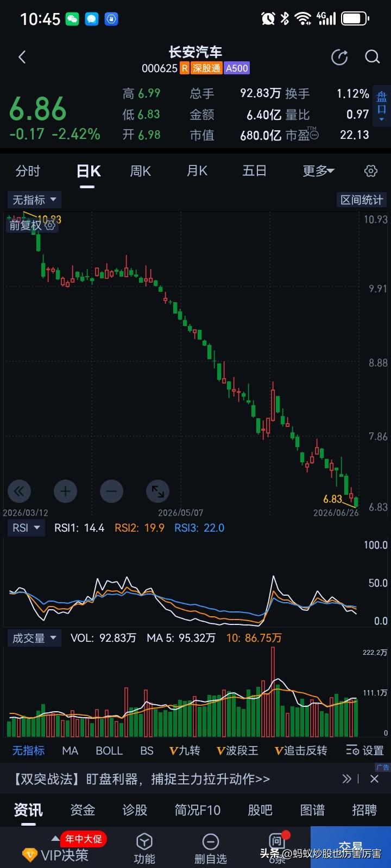The width and height of the screenshot is (391, 868).
Task: Close the 双突战法 ad banner
Action: click(x=374, y=779)
